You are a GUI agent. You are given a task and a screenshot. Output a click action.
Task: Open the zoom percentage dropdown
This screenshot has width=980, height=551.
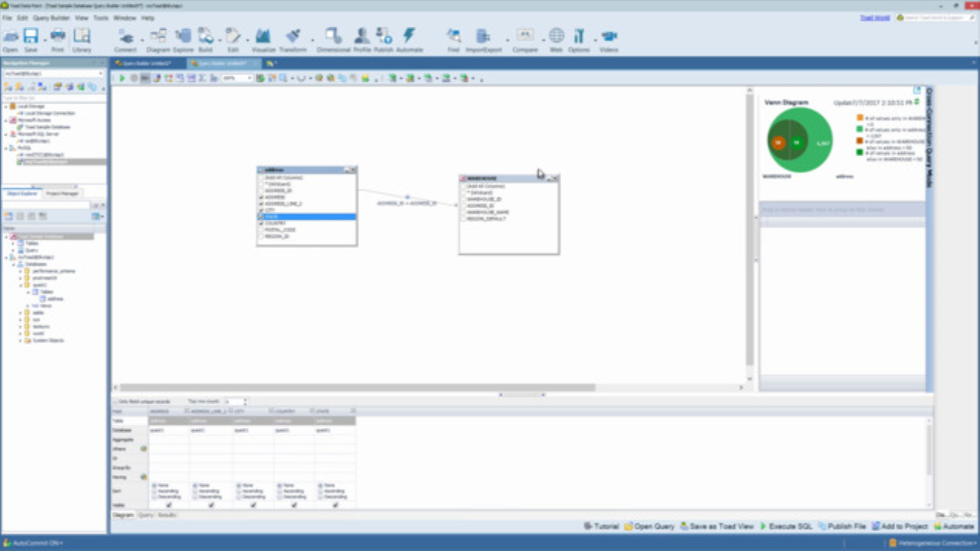(248, 77)
